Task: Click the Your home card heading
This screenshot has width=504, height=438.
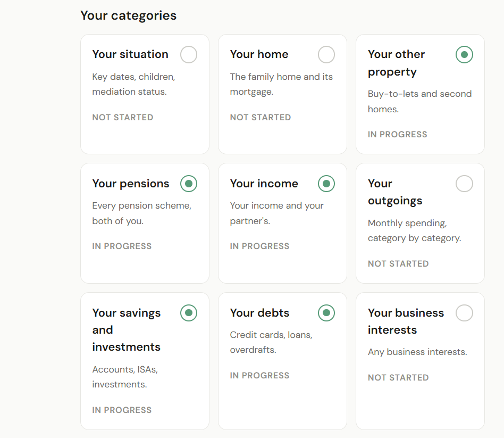Action: click(x=259, y=54)
